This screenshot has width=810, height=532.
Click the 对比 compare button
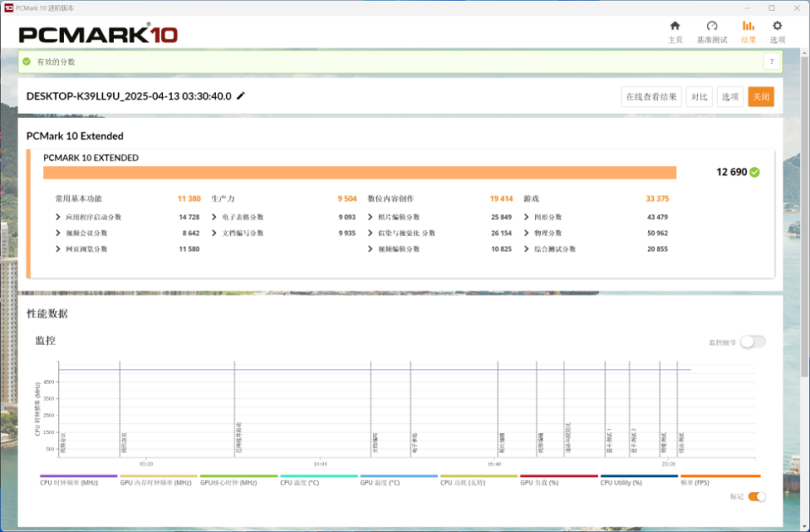coord(699,96)
